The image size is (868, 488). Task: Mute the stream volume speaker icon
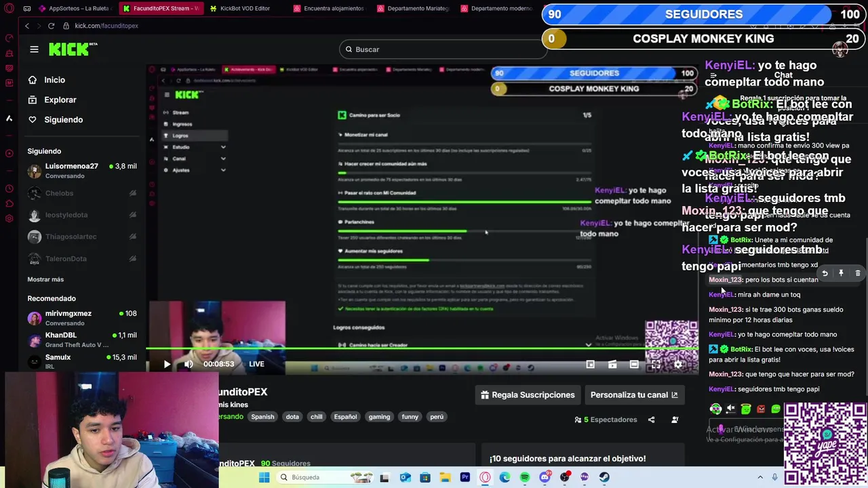[x=189, y=364]
